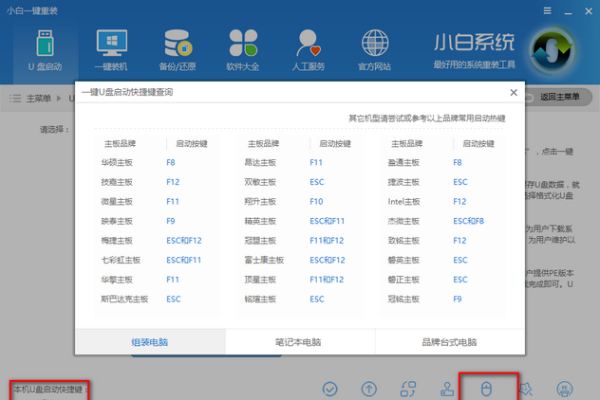Image resolution: width=600 pixels, height=400 pixels.
Task: Select the 顶星主板 row
Action: point(300,279)
